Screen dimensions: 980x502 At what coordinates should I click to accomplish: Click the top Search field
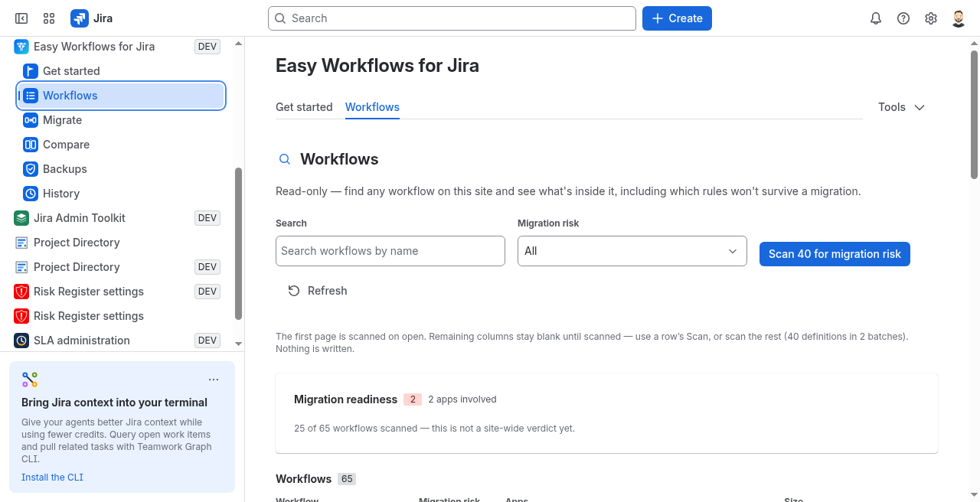(x=452, y=18)
